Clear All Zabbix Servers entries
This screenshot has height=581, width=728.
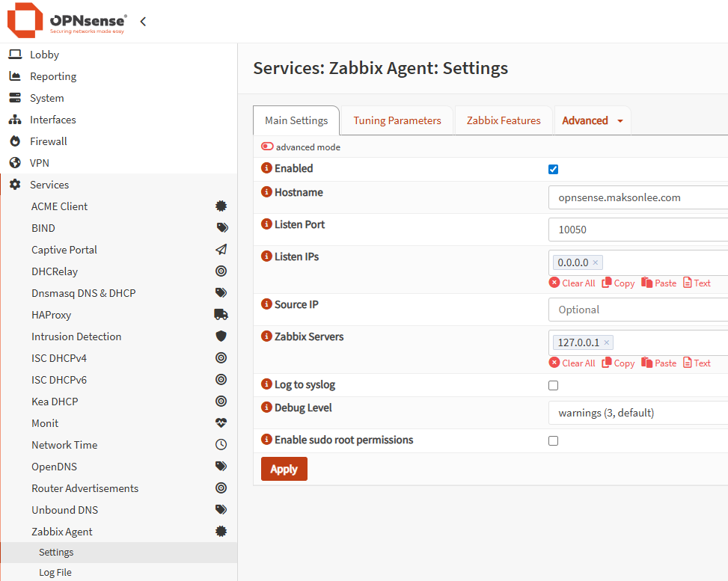(572, 363)
